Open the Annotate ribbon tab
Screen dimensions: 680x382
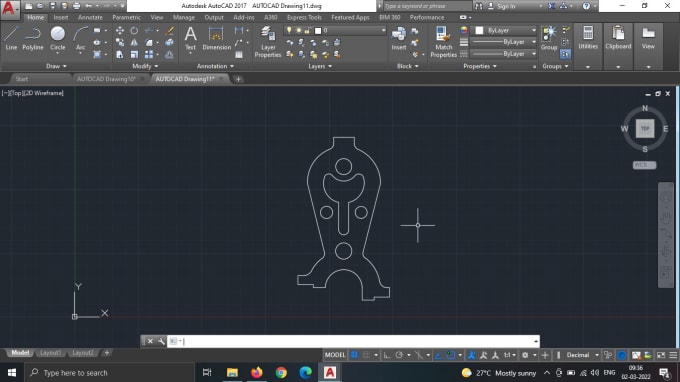[x=90, y=17]
